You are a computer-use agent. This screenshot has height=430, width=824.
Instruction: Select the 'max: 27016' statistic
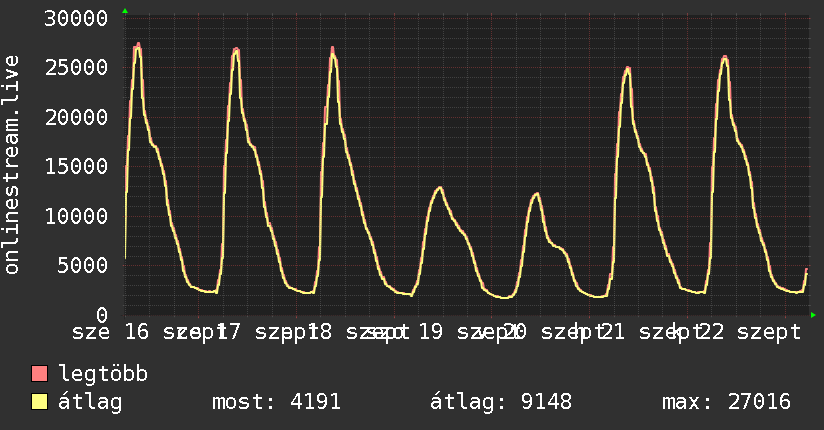(726, 402)
